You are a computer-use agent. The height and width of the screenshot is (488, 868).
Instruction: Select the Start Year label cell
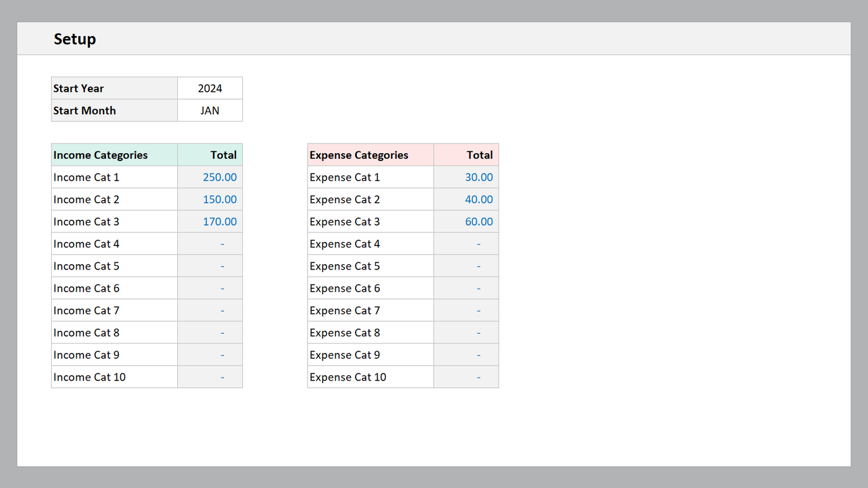coord(114,88)
